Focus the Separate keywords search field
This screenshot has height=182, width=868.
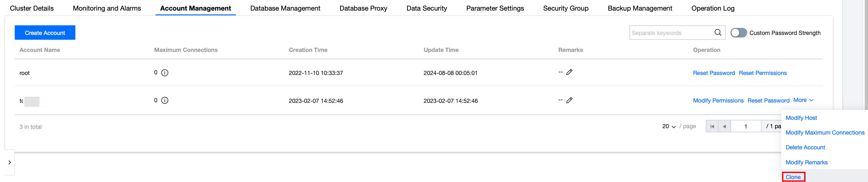click(671, 33)
